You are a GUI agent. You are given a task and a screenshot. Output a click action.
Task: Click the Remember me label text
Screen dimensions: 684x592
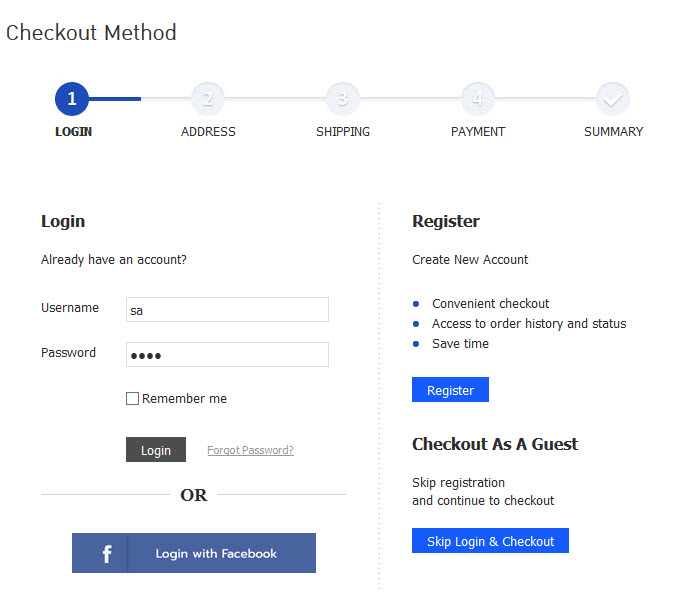point(184,399)
